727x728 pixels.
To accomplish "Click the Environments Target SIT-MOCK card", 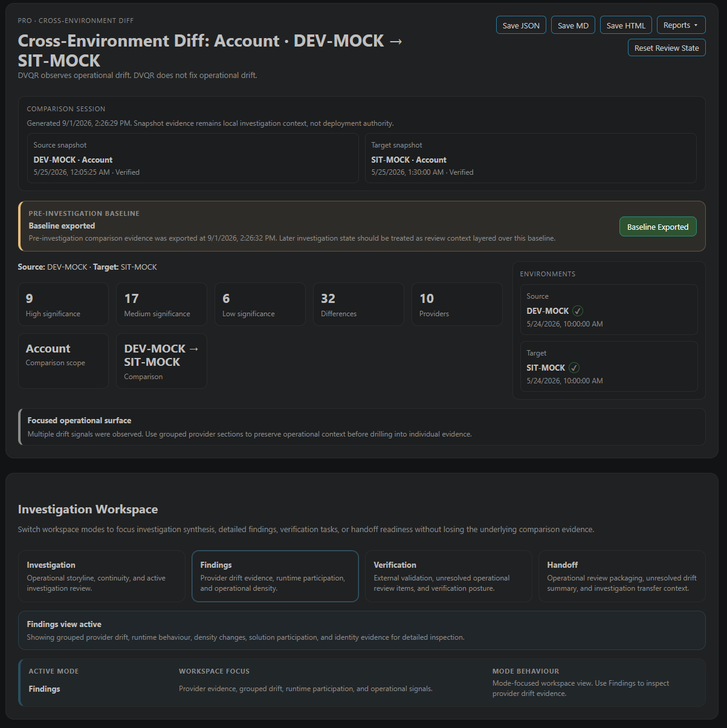I will (609, 366).
